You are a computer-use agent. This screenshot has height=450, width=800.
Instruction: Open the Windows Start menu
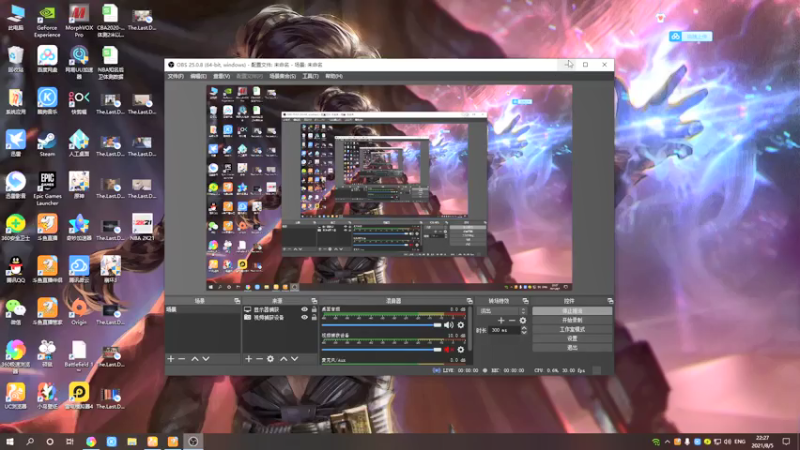[10, 441]
